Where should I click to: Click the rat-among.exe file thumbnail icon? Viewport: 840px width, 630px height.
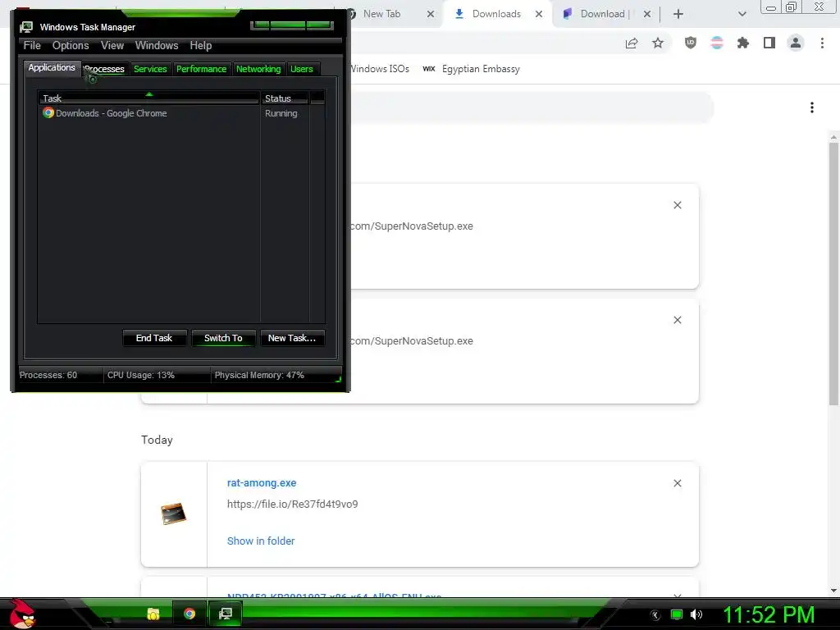(x=174, y=514)
